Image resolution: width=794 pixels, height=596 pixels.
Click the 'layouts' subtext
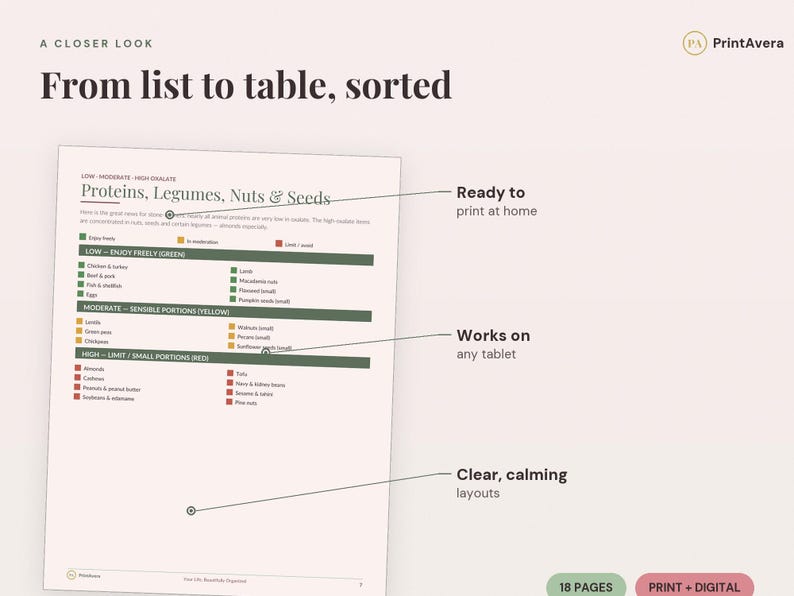[x=478, y=493]
